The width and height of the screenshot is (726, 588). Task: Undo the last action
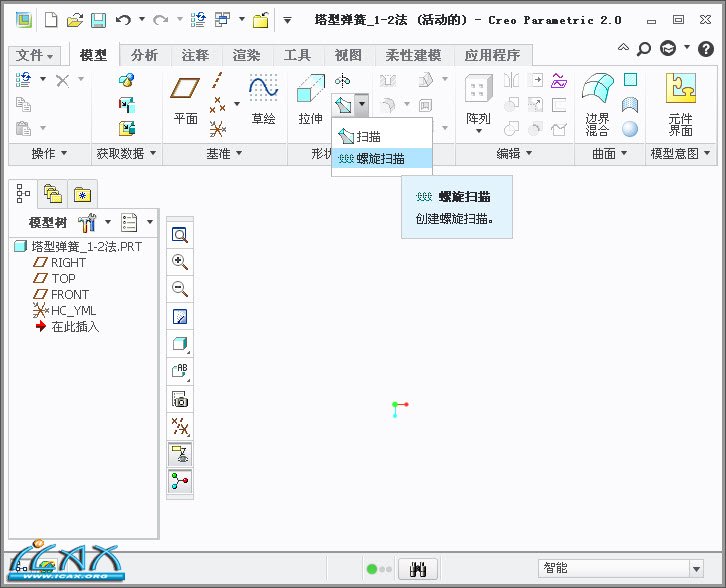click(x=123, y=20)
